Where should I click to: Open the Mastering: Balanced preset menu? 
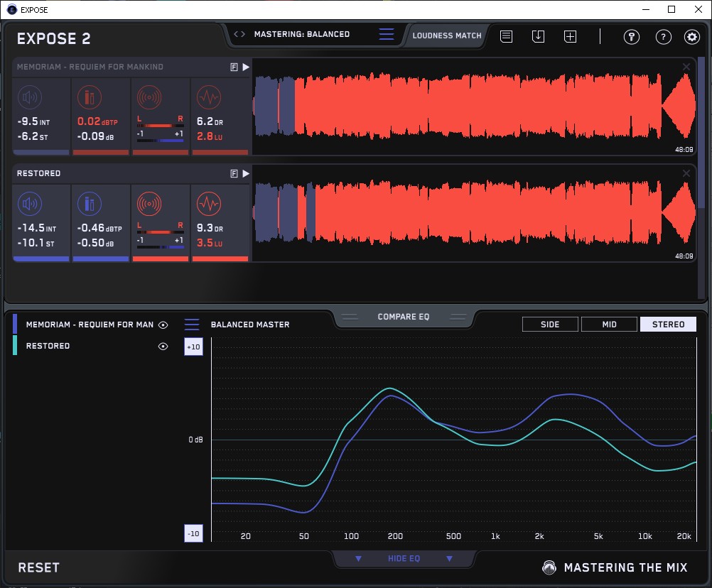click(301, 34)
